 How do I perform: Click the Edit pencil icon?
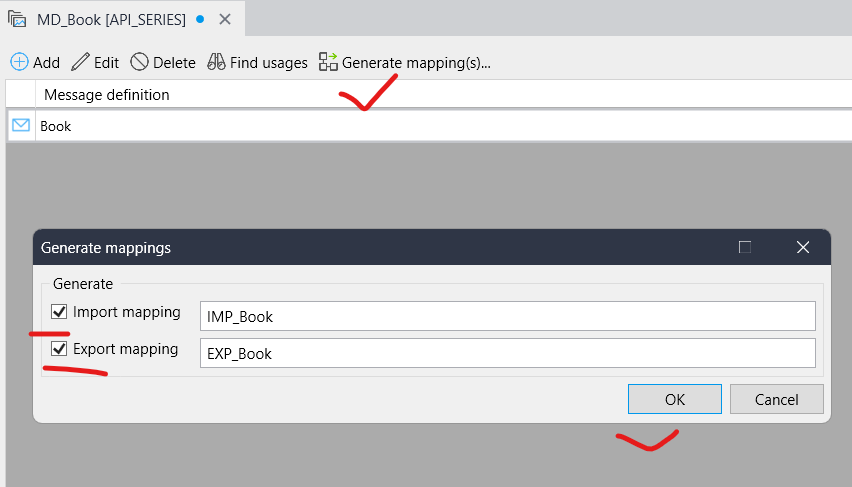pyautogui.click(x=81, y=62)
